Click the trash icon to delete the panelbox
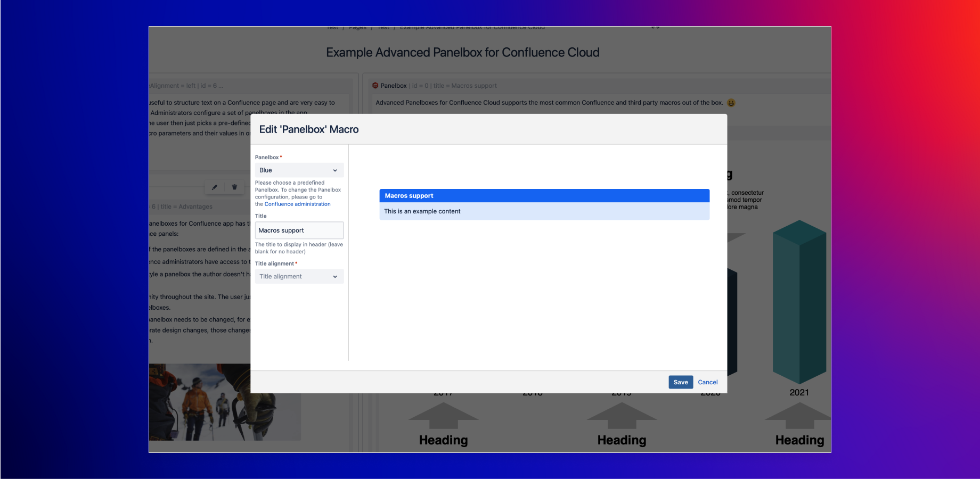980x479 pixels. (x=234, y=187)
